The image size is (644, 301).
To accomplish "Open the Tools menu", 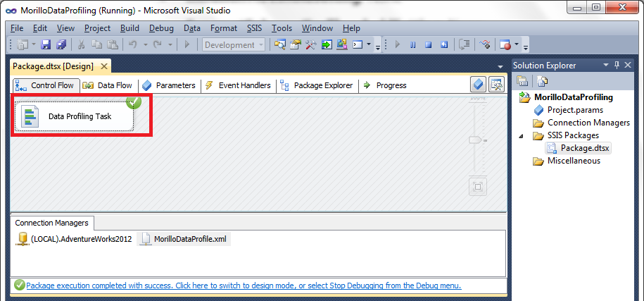I will pos(282,28).
